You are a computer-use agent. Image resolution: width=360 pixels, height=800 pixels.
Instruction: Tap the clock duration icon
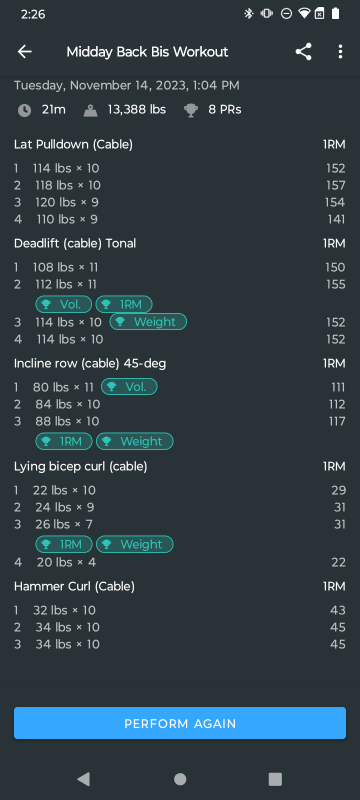[x=24, y=110]
